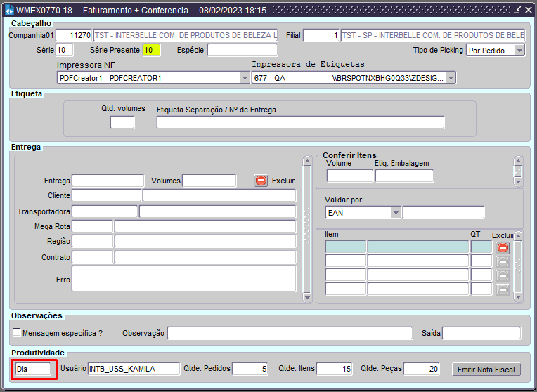The width and height of the screenshot is (537, 392).
Task: Click the WMEX0770.18 window icon in title bar
Action: 9,11
